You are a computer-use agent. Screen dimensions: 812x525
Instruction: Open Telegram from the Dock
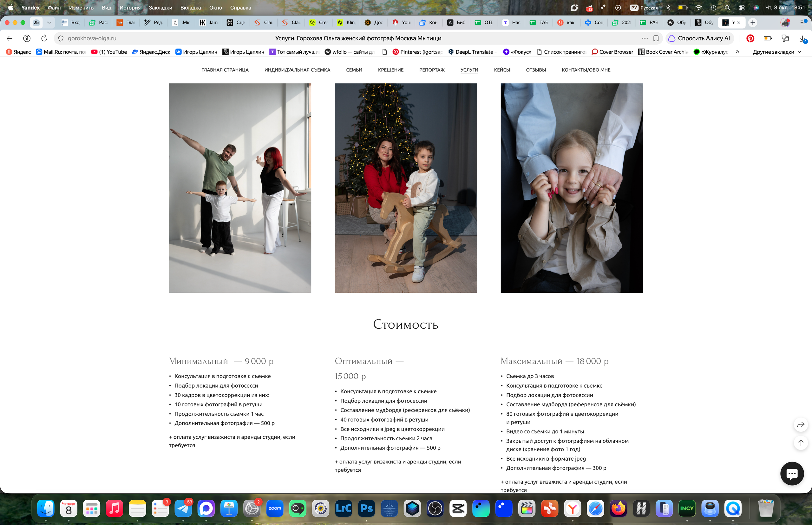(x=183, y=509)
